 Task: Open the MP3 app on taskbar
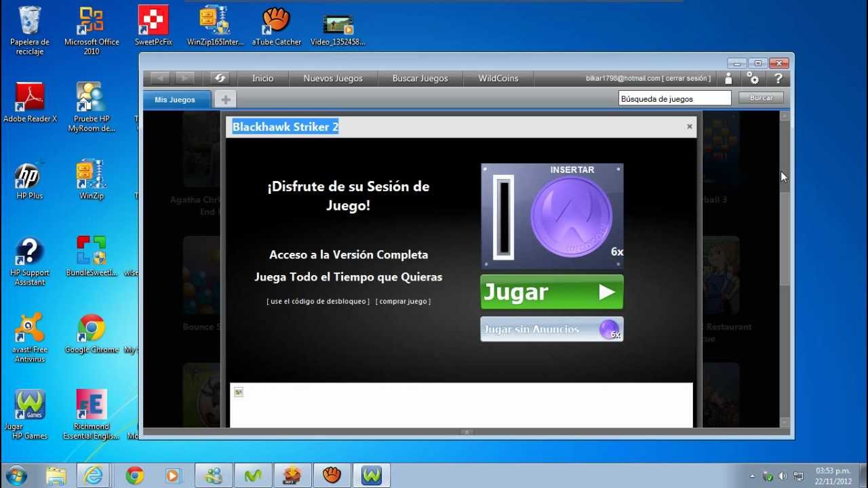click(x=292, y=475)
